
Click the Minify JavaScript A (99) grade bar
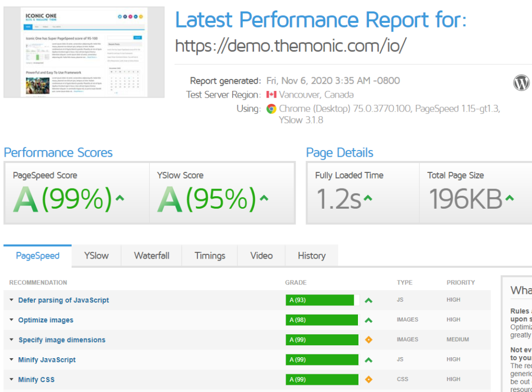[322, 359]
